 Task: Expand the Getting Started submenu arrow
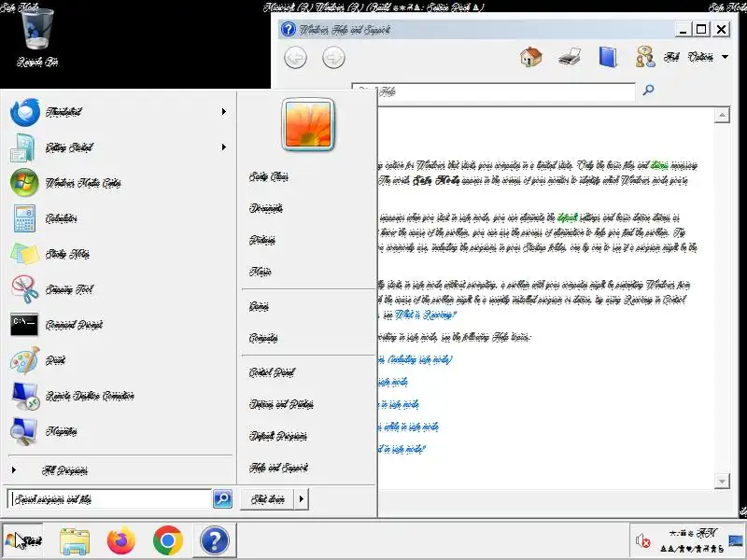224,147
